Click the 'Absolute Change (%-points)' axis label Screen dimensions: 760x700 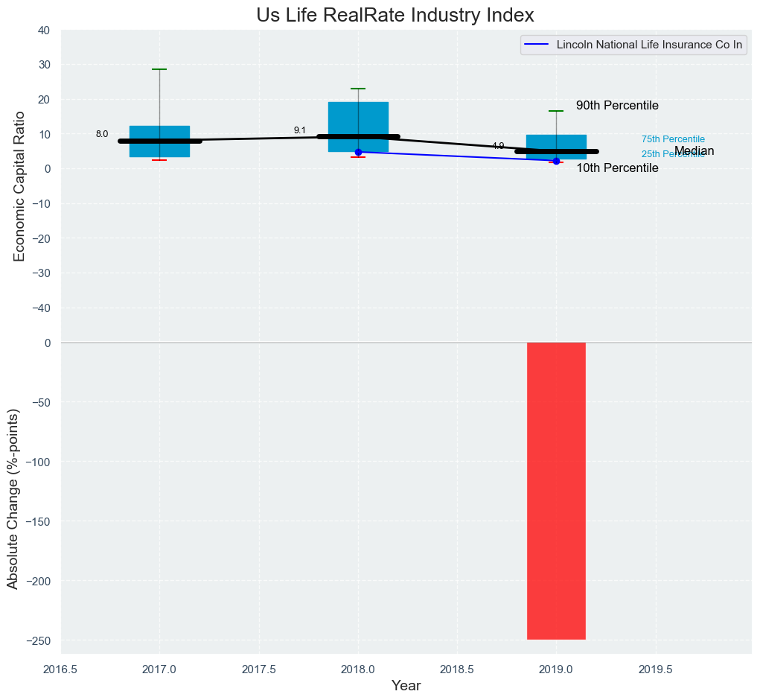point(13,499)
